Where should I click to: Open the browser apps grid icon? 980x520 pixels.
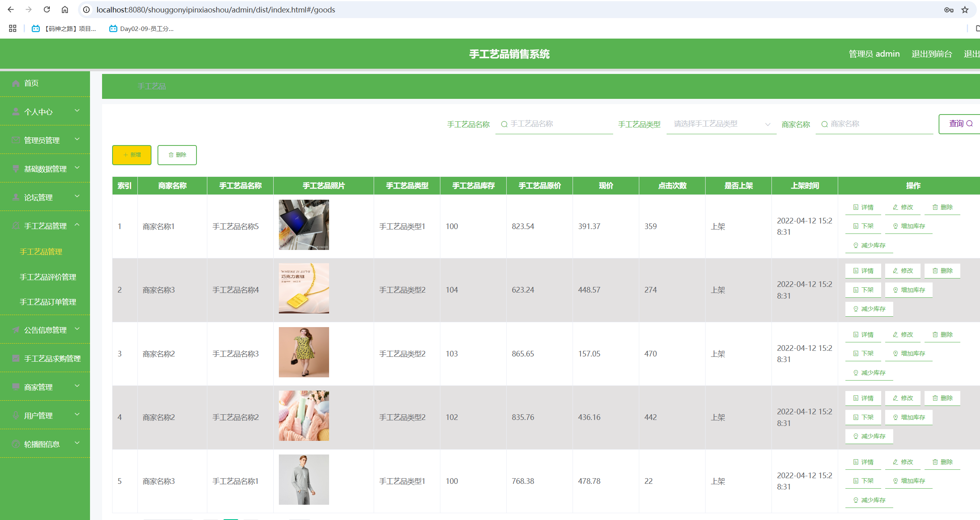coord(12,29)
